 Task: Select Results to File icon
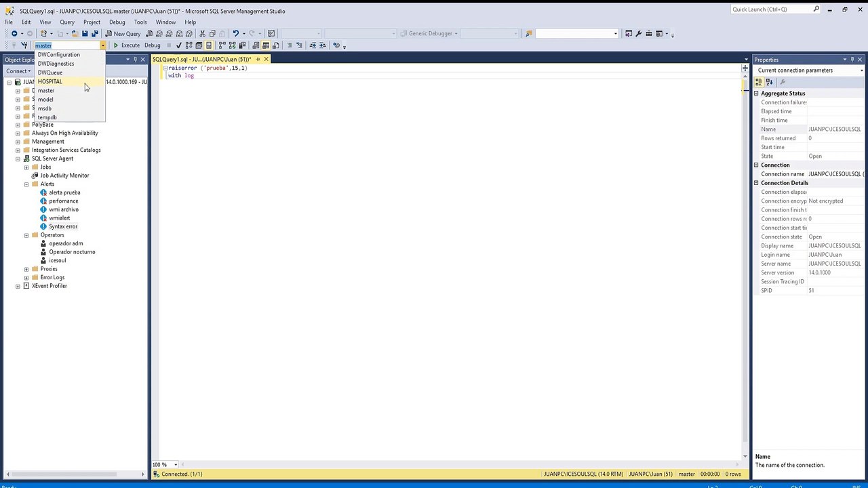point(275,45)
